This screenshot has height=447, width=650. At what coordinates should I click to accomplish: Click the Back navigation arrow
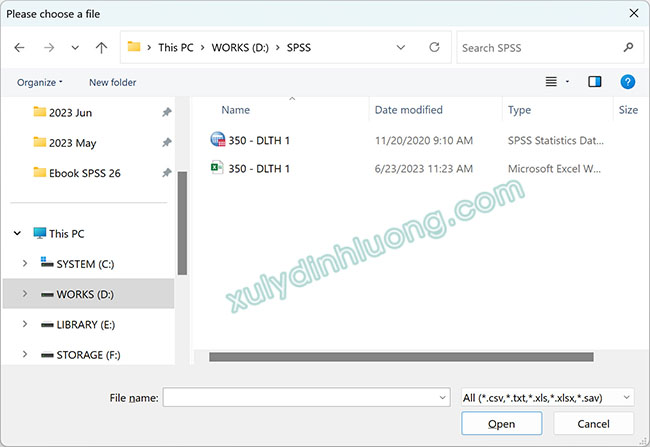tap(20, 47)
